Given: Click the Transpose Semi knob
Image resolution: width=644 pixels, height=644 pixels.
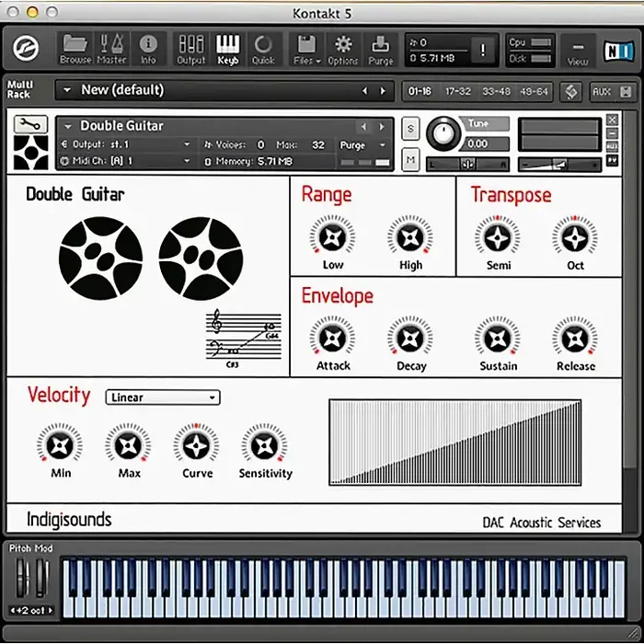Looking at the screenshot, I should 498,237.
